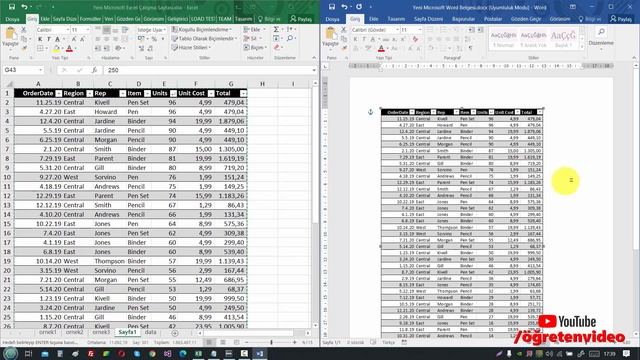Switch Excel to Page Layout view
Screen dimensions: 640x360
223,342
